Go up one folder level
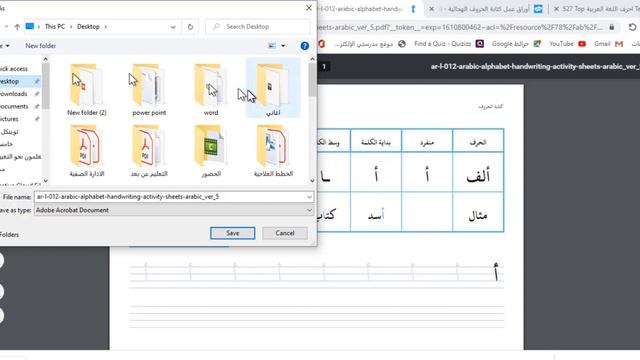 (x=17, y=27)
